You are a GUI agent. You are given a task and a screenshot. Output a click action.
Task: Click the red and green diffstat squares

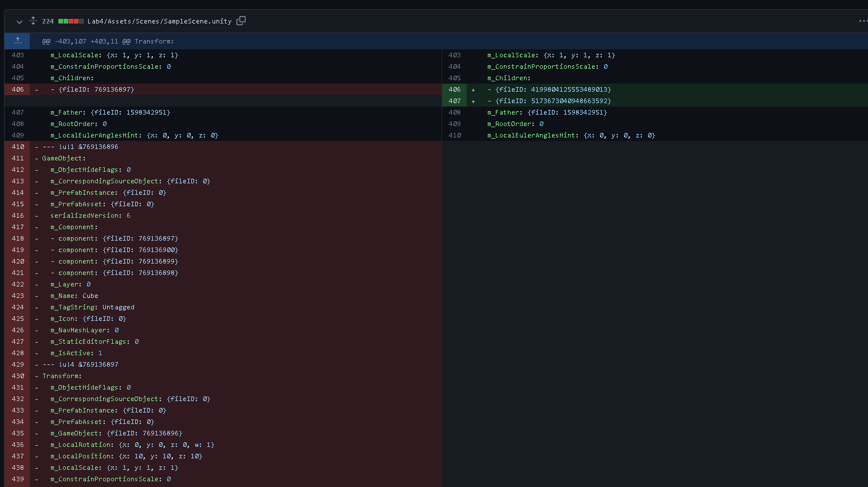click(71, 21)
